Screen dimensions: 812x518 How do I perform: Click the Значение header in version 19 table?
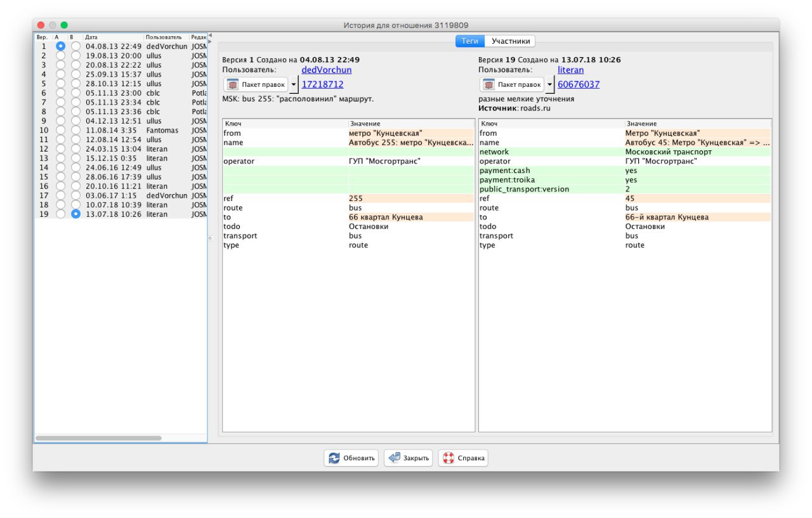pos(698,124)
